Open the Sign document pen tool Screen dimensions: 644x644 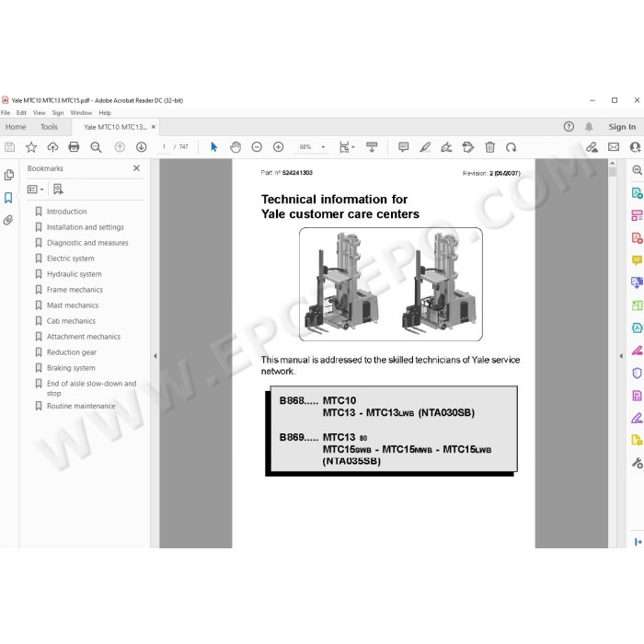point(446,147)
